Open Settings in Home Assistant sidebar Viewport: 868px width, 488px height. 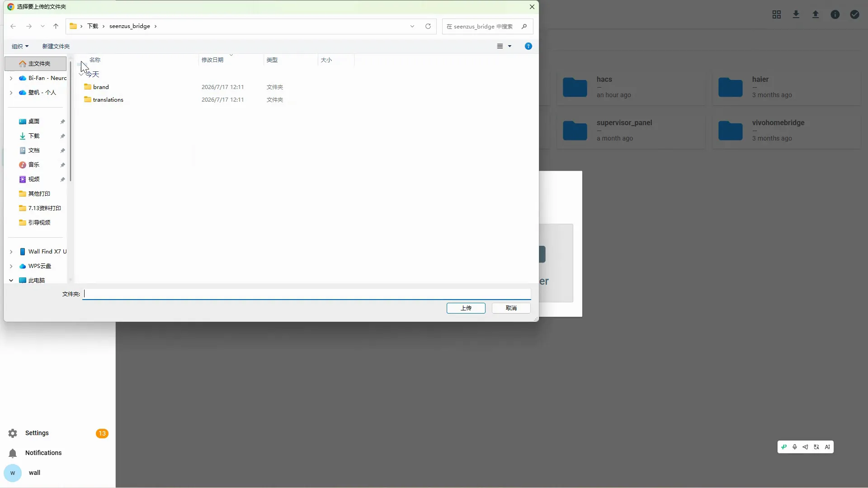click(x=58, y=433)
